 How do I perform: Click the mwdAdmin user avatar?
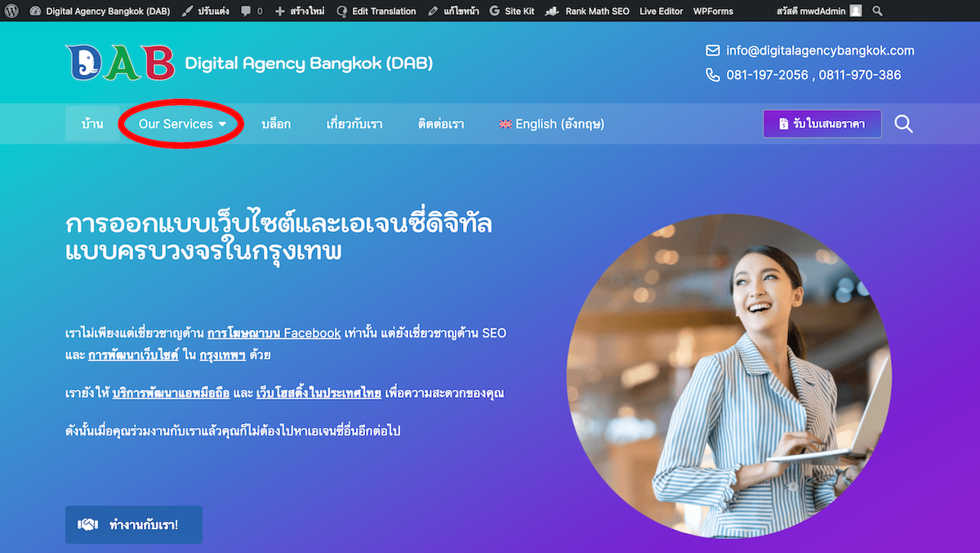click(x=855, y=11)
